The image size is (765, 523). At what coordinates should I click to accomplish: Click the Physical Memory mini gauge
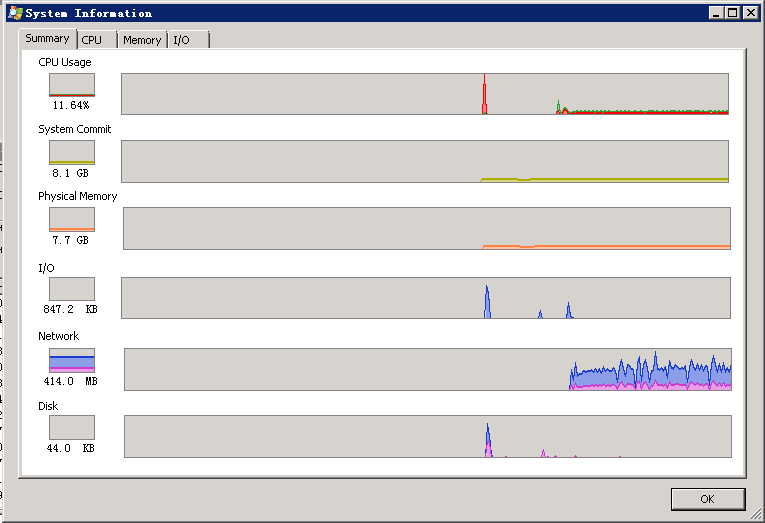pos(72,220)
